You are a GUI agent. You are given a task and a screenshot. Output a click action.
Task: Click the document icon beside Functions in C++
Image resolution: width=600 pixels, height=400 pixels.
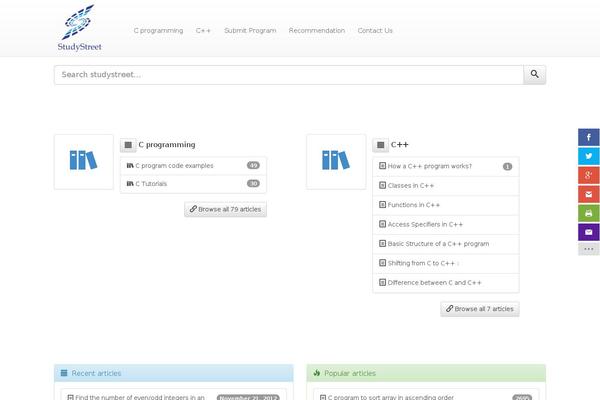382,205
